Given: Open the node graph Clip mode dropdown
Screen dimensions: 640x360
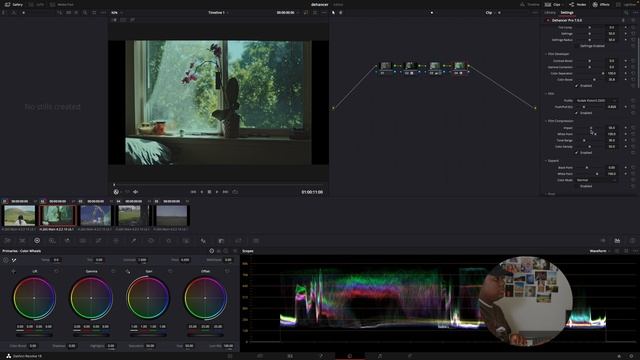Looking at the screenshot, I should pyautogui.click(x=491, y=13).
